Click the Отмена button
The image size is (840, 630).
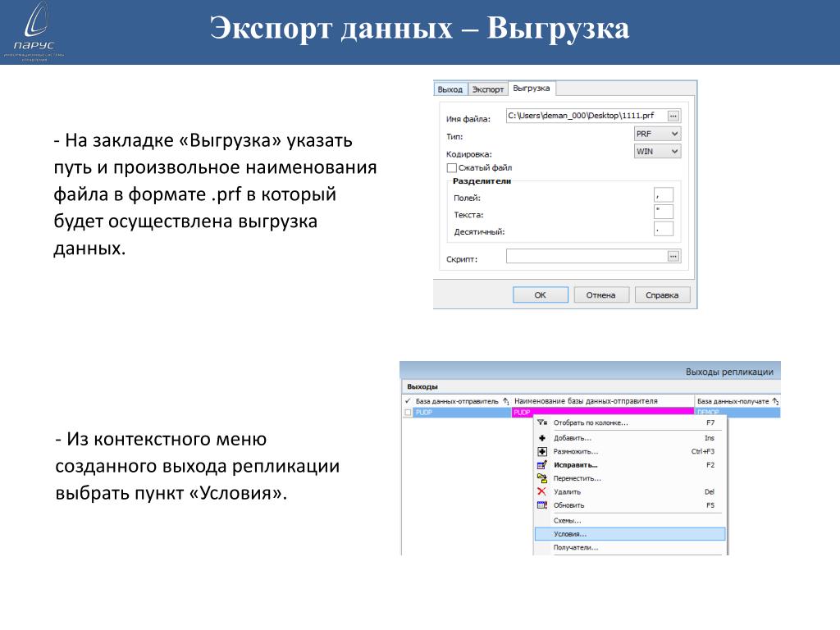pyautogui.click(x=600, y=295)
